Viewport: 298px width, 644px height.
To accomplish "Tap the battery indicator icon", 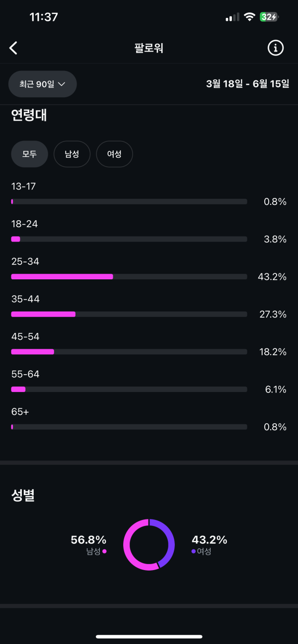I will 269,17.
